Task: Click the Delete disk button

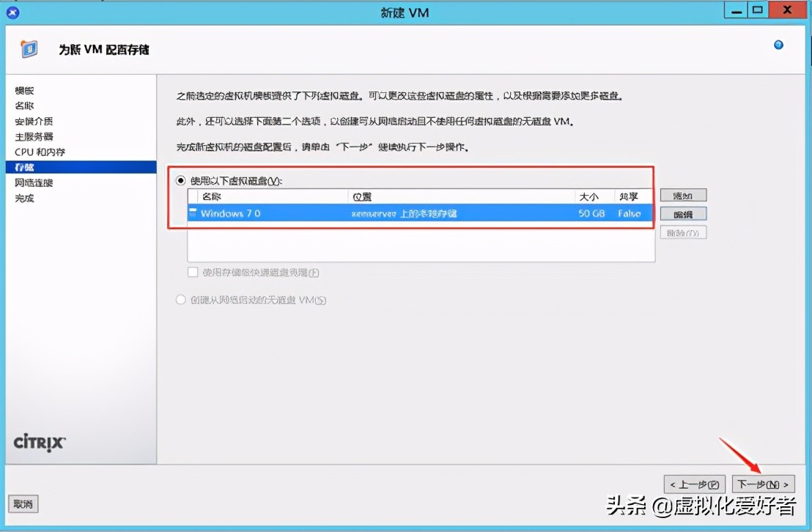Action: (x=683, y=232)
